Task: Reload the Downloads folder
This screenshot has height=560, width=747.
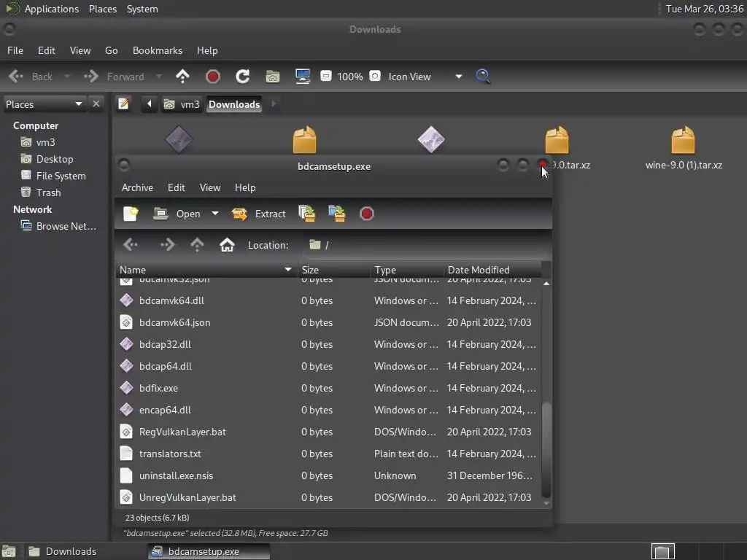Action: pyautogui.click(x=242, y=77)
